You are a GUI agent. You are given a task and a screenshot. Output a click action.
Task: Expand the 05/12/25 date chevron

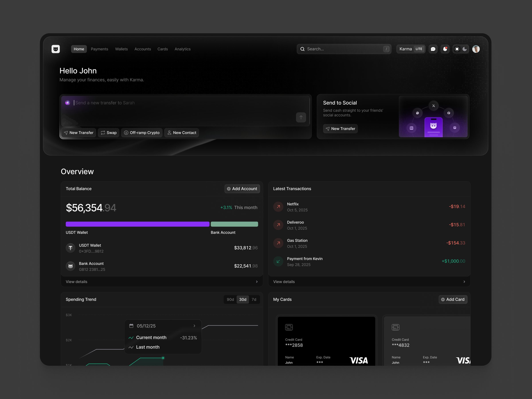click(x=194, y=326)
